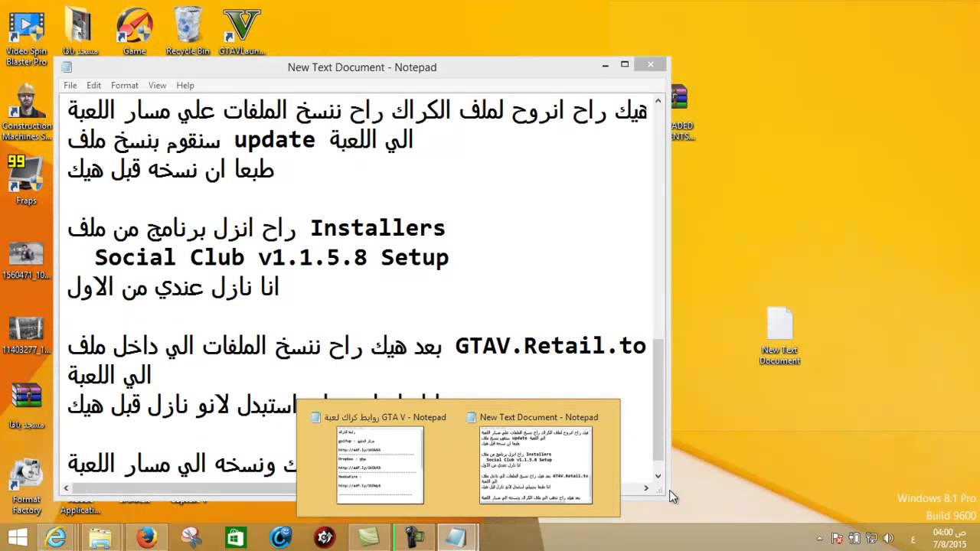
Task: Launch the Fraps desktop shortcut
Action: click(26, 181)
